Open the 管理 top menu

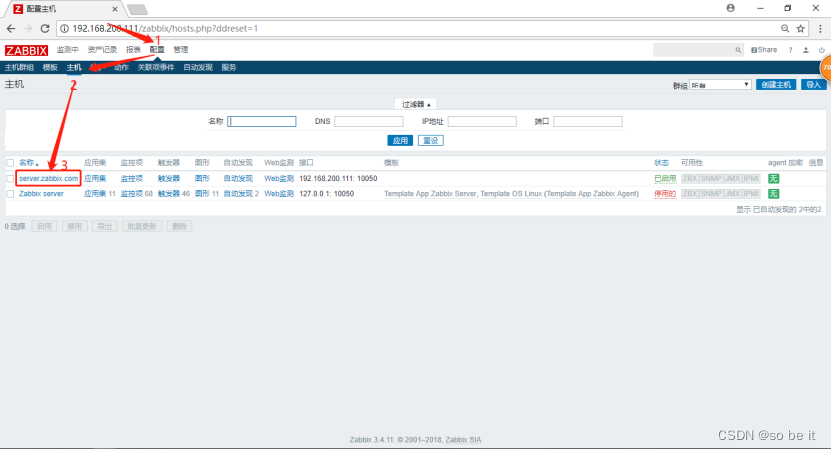click(181, 50)
